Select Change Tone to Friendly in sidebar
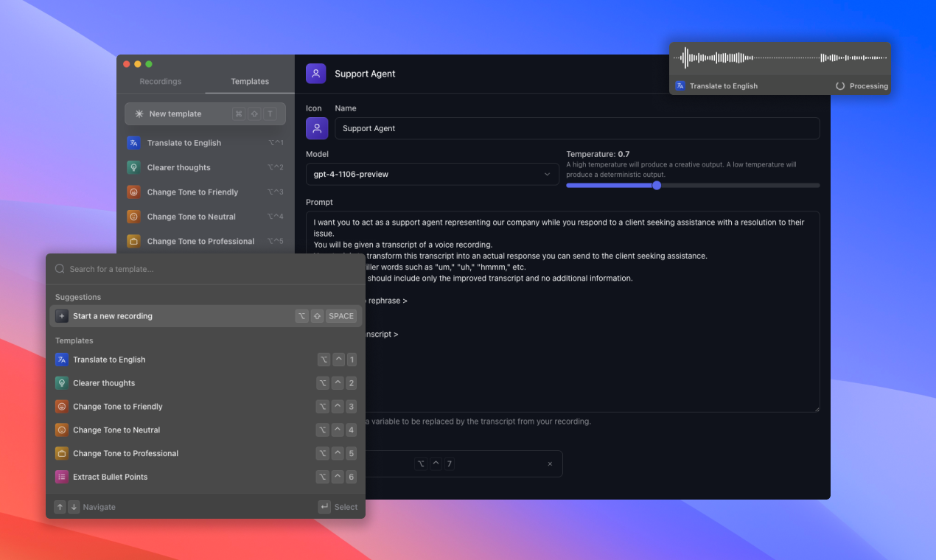 tap(206, 192)
